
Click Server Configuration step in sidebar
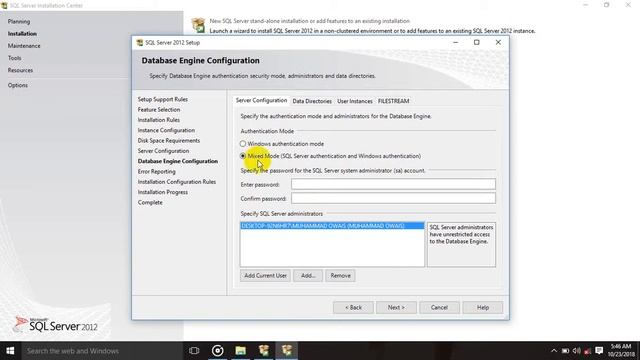[163, 151]
